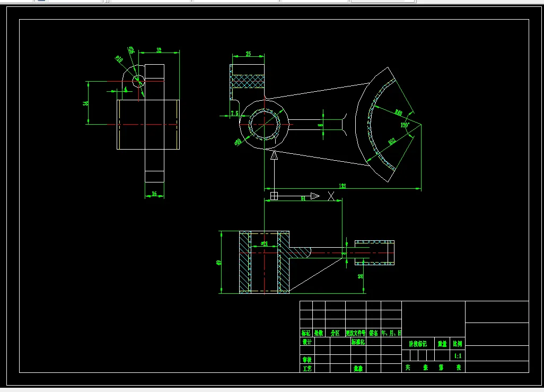Click the "处数" header cell
Screen dimensions: 544x392
pyautogui.click(x=319, y=333)
